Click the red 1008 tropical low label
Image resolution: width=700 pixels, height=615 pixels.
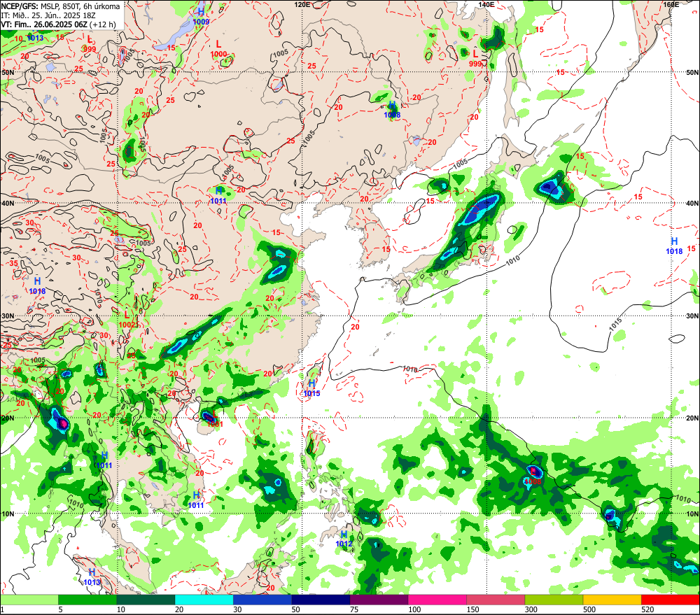(x=533, y=481)
